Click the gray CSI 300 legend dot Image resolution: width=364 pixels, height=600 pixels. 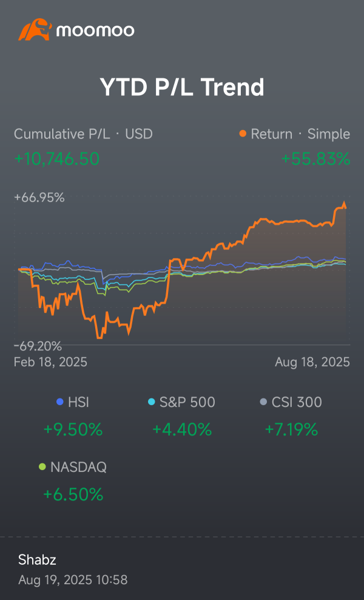click(x=263, y=402)
